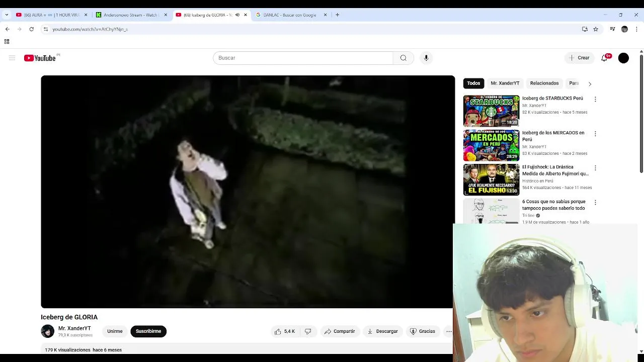Open 'Iceberg de STARBUCKS Perú' title
Viewport: 644px width, 362px height.
pos(552,99)
